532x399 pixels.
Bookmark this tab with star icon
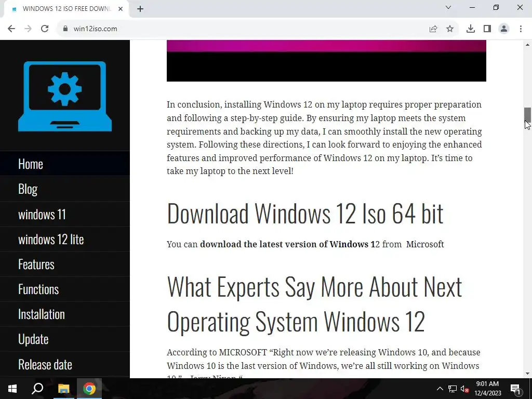pos(450,29)
